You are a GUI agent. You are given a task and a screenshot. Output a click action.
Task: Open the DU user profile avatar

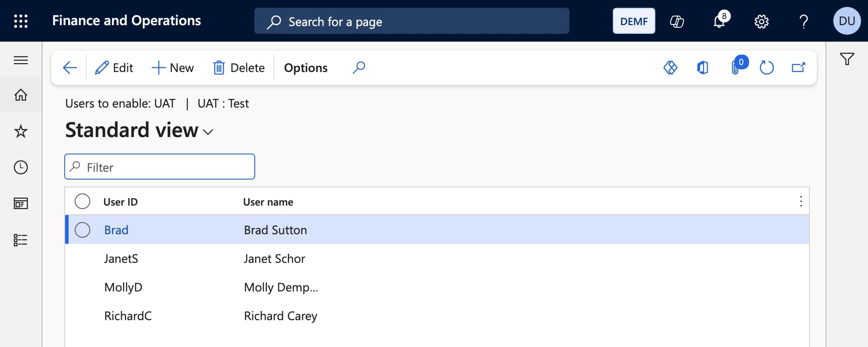847,21
